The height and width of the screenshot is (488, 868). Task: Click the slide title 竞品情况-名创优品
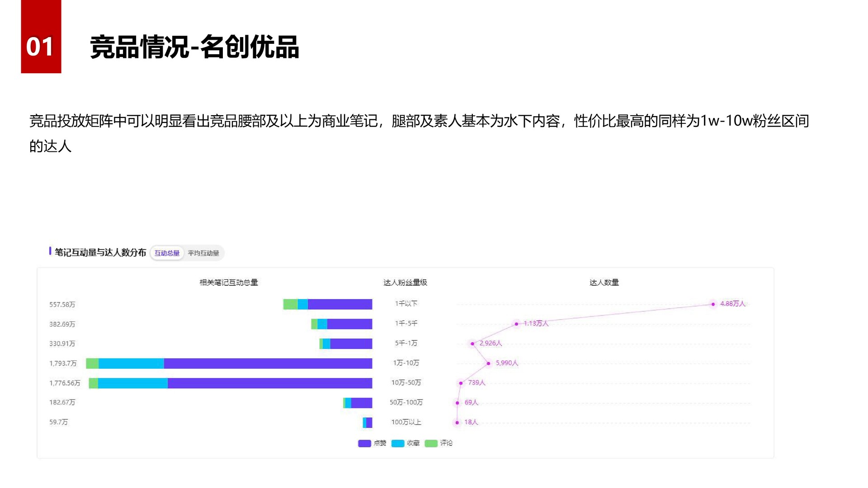194,47
